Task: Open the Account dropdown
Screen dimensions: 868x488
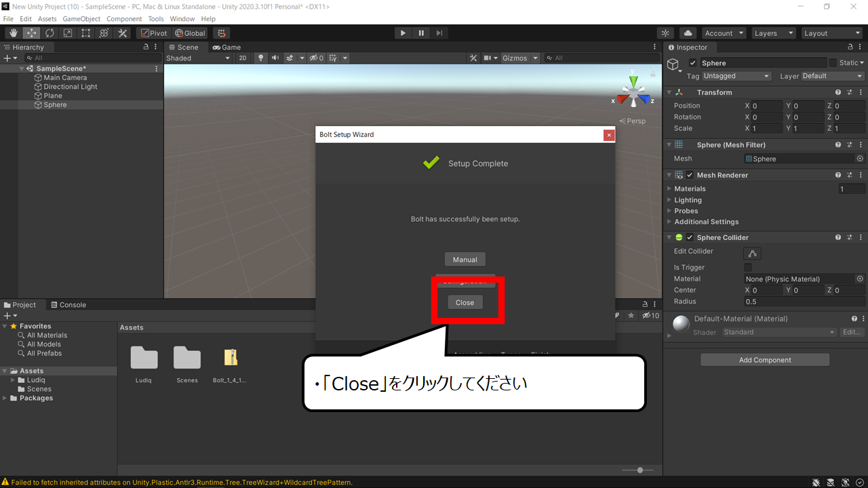Action: tap(724, 33)
